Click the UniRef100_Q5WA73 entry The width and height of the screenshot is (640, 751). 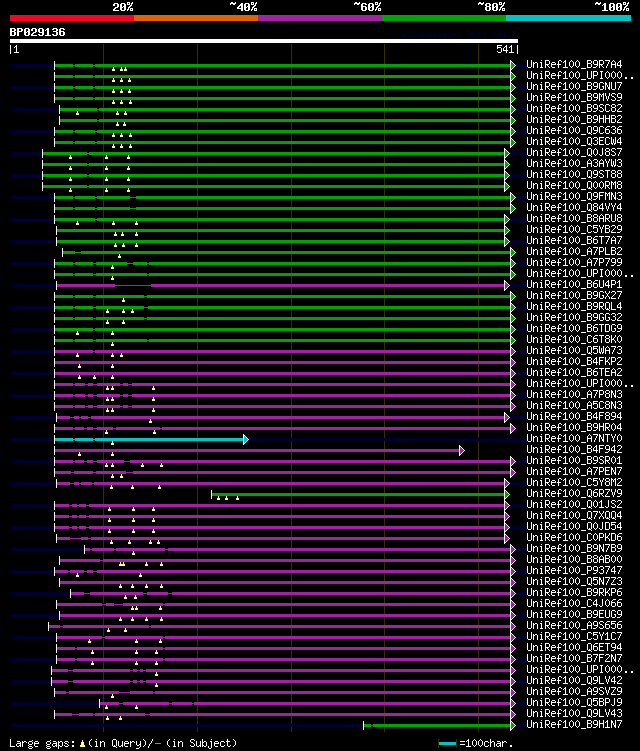574,351
